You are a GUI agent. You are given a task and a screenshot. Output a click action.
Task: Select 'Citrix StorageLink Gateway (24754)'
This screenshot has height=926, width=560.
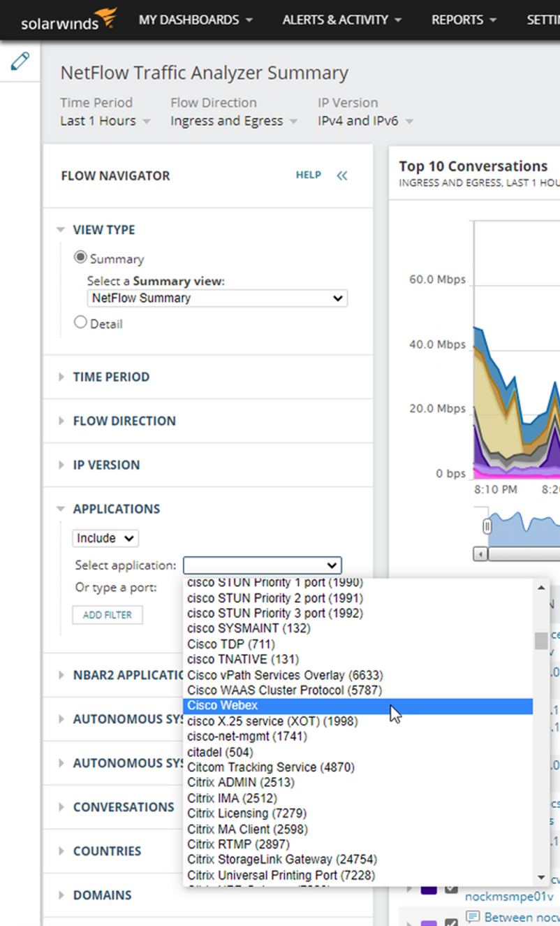[x=358, y=860]
